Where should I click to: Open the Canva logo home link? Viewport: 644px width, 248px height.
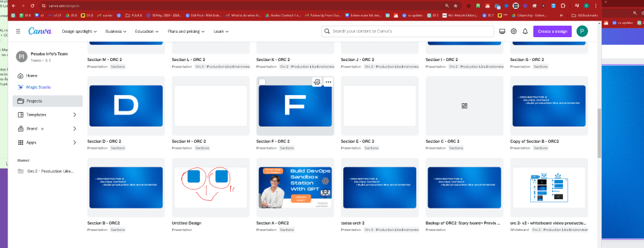[x=40, y=31]
